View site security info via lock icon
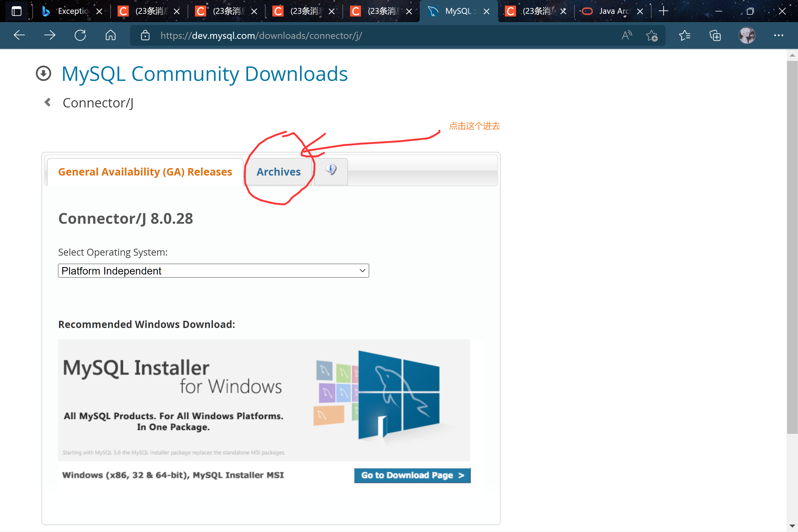798x532 pixels. [x=145, y=36]
